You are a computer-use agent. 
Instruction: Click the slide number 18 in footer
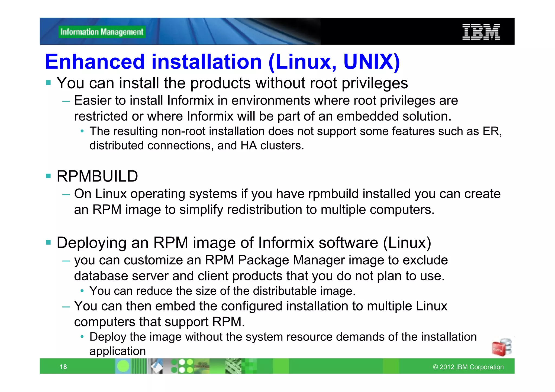(63, 367)
